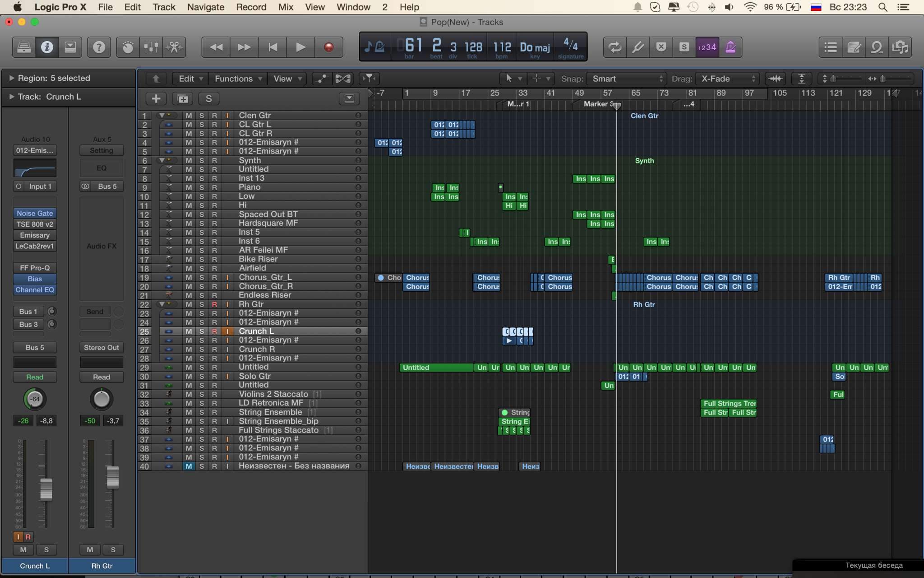Viewport: 924px width, 578px height.
Task: Click the Record transport button
Action: (x=328, y=47)
